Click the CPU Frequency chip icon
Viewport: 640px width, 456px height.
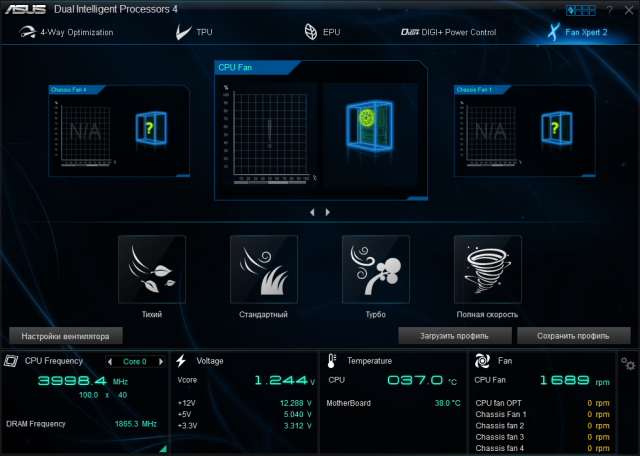tap(11, 361)
